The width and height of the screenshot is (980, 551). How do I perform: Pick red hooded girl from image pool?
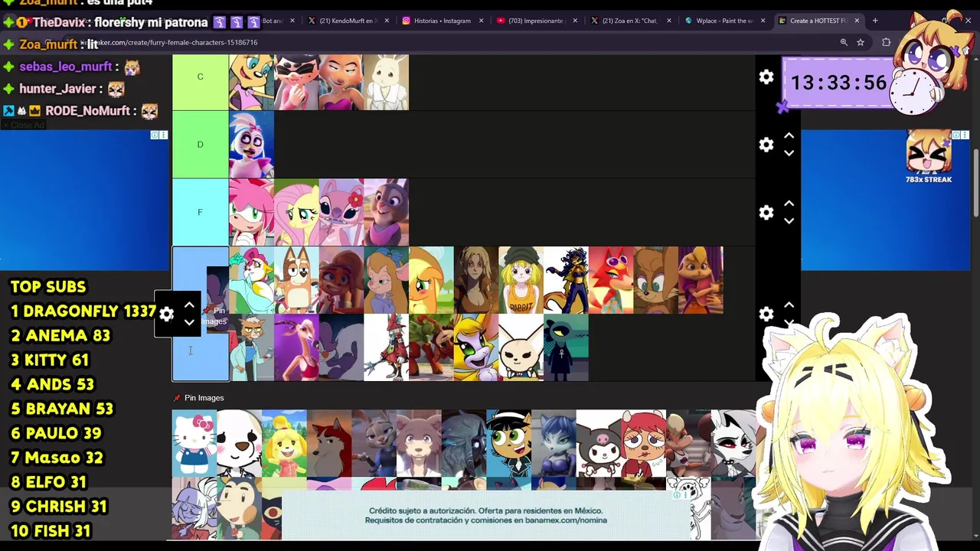click(x=643, y=443)
